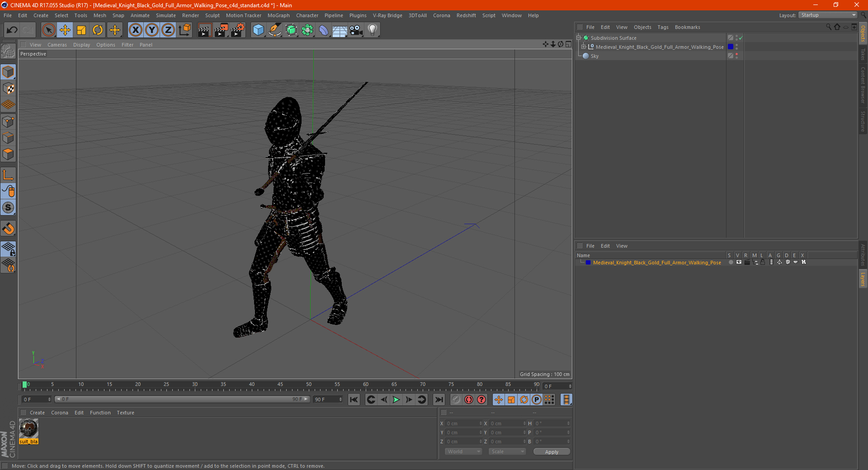Go to start of animation

pos(354,399)
